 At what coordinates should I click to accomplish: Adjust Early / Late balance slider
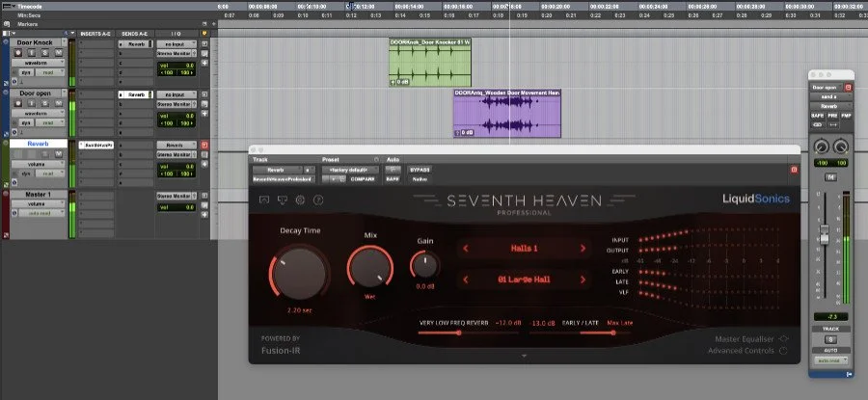(580, 333)
